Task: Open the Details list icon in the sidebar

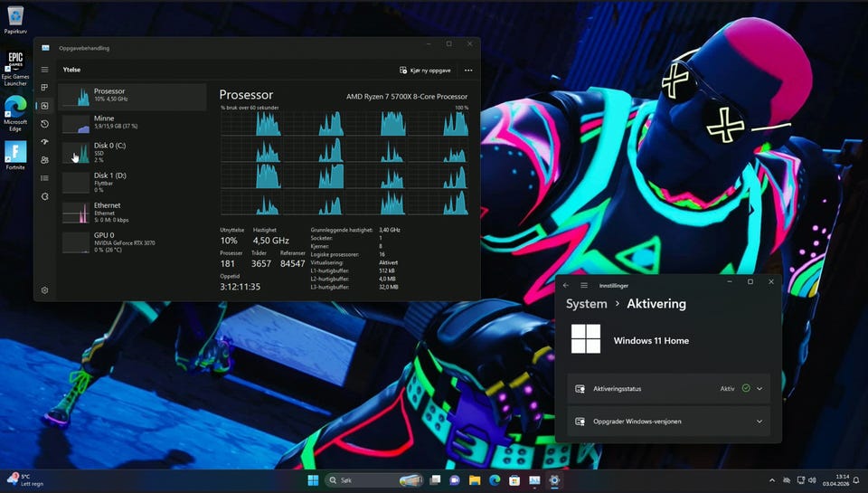Action: 44,178
